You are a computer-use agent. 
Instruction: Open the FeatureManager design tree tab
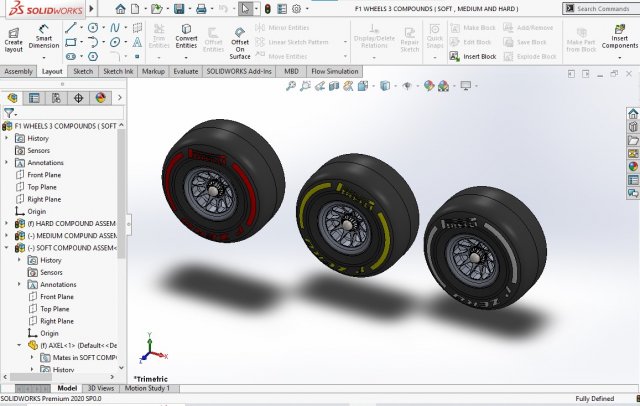(x=12, y=98)
